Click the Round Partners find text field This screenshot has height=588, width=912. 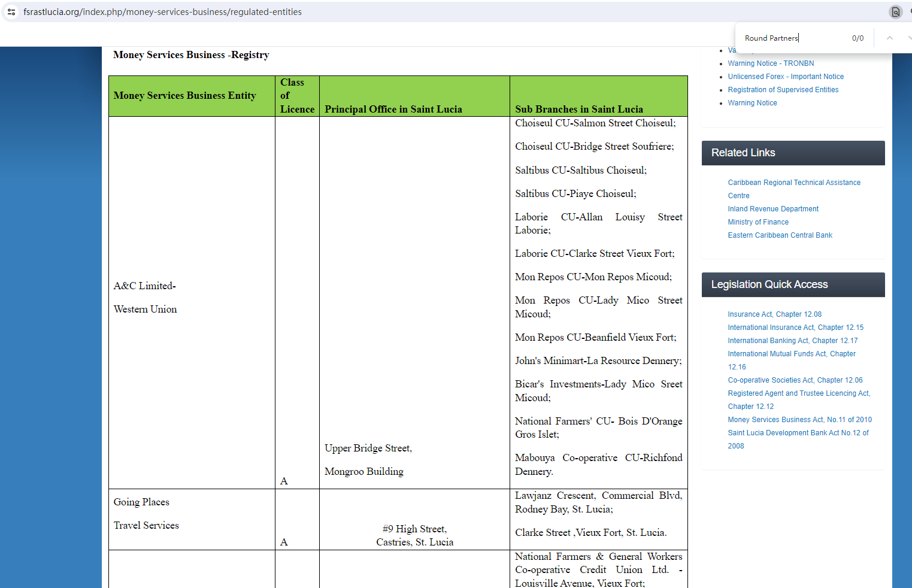pos(790,38)
